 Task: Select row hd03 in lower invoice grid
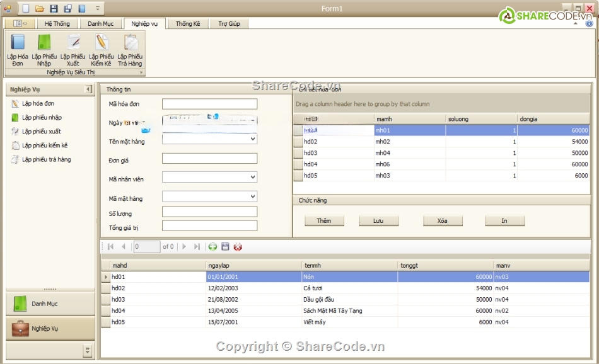[346, 300]
